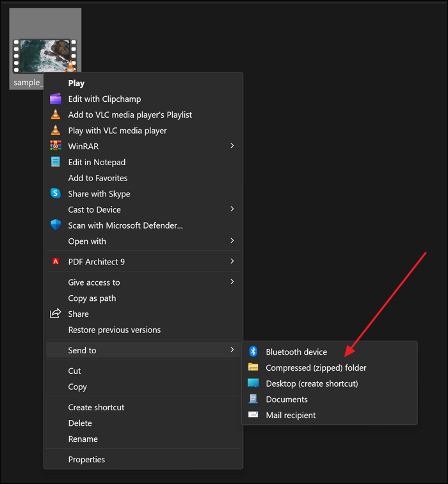Click the Mail recipient envelope icon
The height and width of the screenshot is (484, 448).
point(253,415)
